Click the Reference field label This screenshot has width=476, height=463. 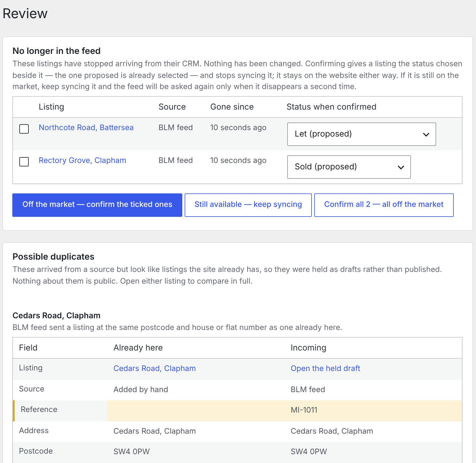[x=39, y=409]
